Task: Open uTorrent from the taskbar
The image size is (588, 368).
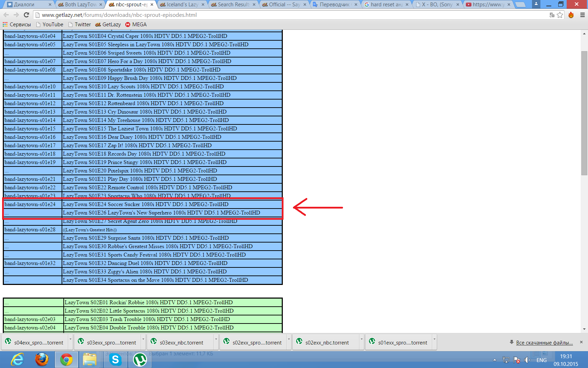Action: click(140, 360)
